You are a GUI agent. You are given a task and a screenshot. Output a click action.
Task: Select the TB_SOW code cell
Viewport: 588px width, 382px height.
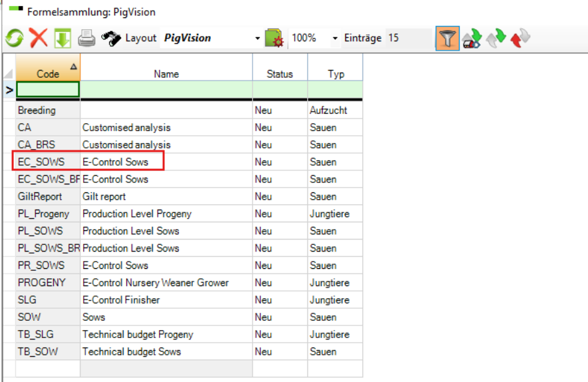pyautogui.click(x=48, y=352)
